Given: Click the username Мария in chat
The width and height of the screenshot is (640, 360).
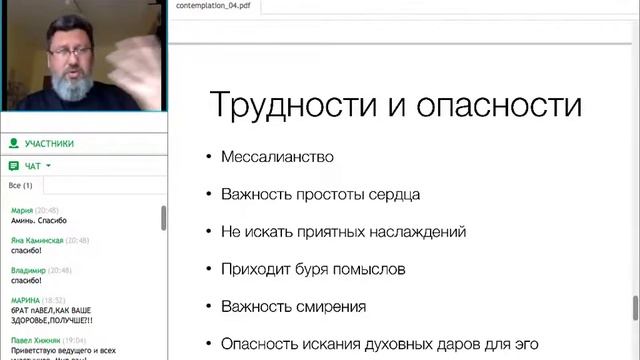Looking at the screenshot, I should click(x=22, y=211).
